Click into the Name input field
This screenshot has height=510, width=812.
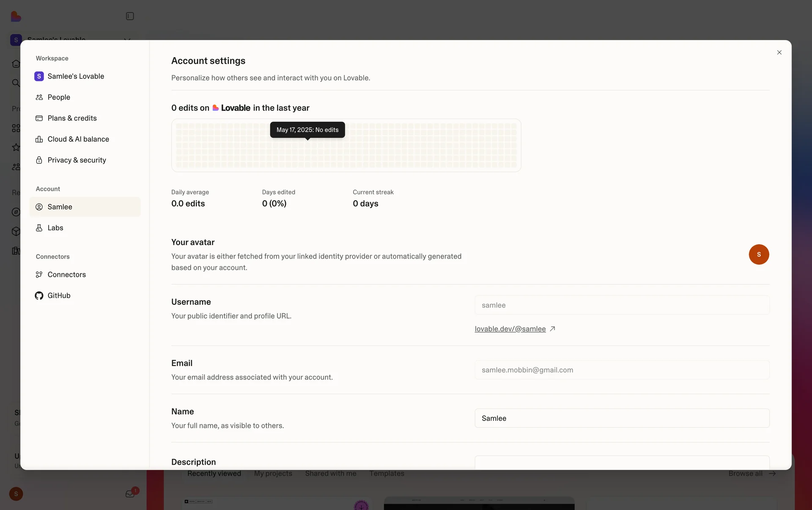pos(622,418)
